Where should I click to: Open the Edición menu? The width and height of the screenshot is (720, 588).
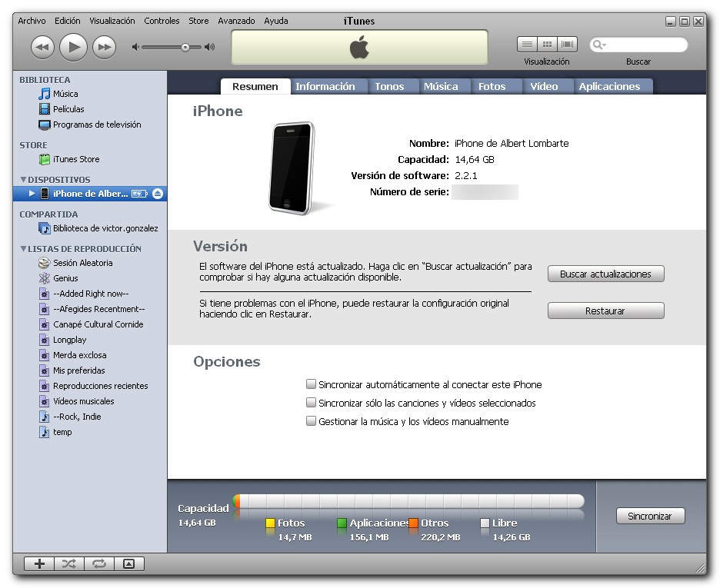coord(67,21)
